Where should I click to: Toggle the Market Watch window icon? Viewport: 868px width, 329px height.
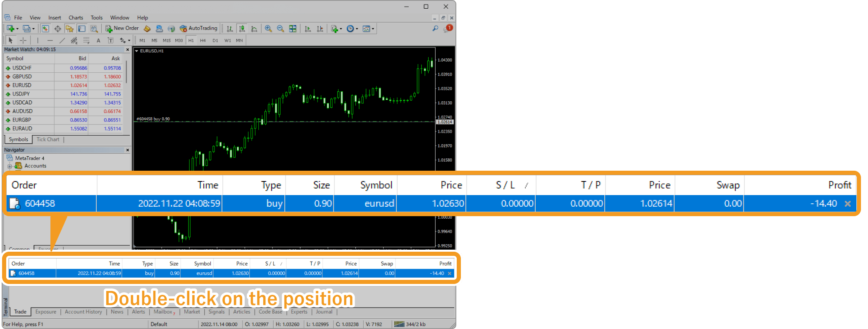pyautogui.click(x=45, y=29)
